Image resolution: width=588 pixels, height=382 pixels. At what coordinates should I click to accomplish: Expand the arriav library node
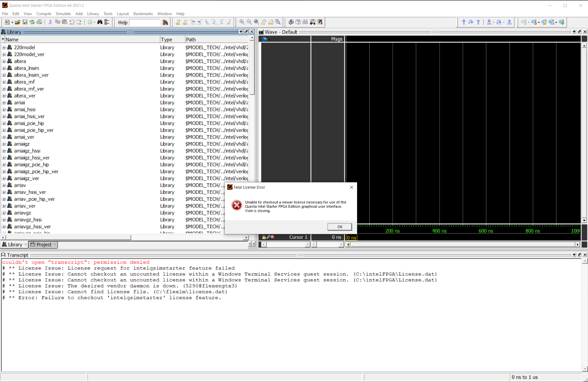tap(4, 185)
